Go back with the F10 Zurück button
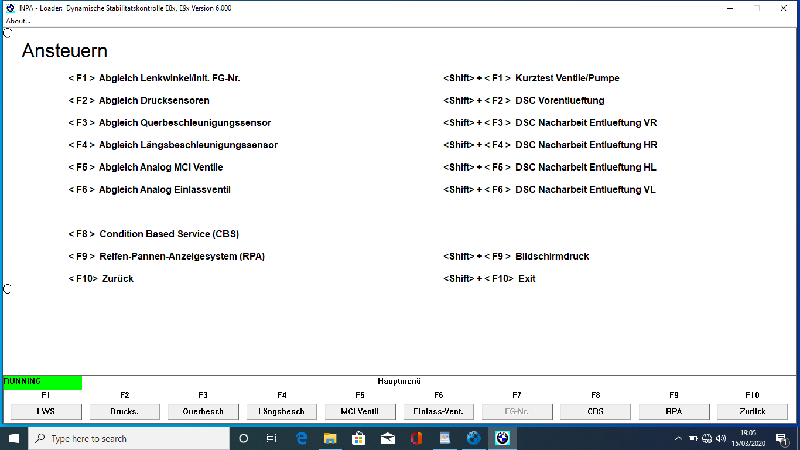The height and width of the screenshot is (450, 800). coord(753,411)
